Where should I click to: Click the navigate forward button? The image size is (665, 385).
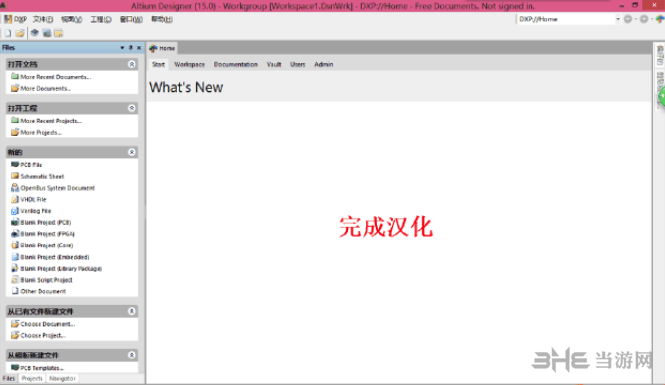[644, 19]
